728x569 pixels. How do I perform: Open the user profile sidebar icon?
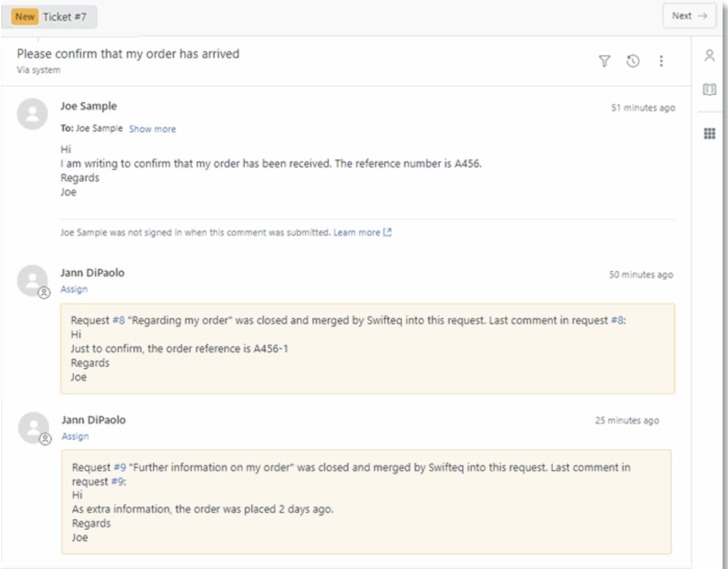[x=709, y=55]
